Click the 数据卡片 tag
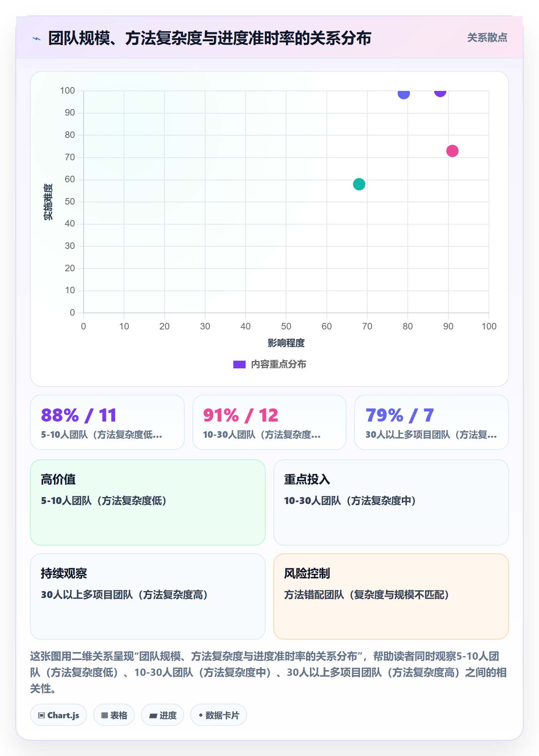 click(x=219, y=715)
